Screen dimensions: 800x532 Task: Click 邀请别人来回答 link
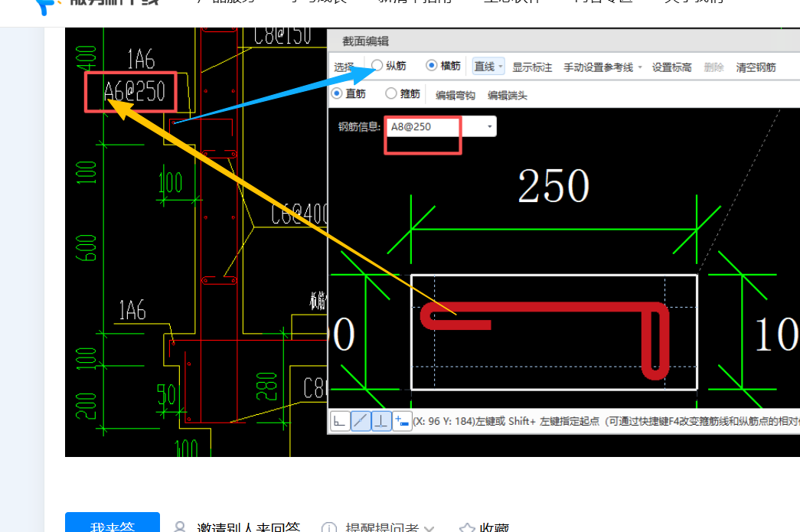click(x=249, y=527)
